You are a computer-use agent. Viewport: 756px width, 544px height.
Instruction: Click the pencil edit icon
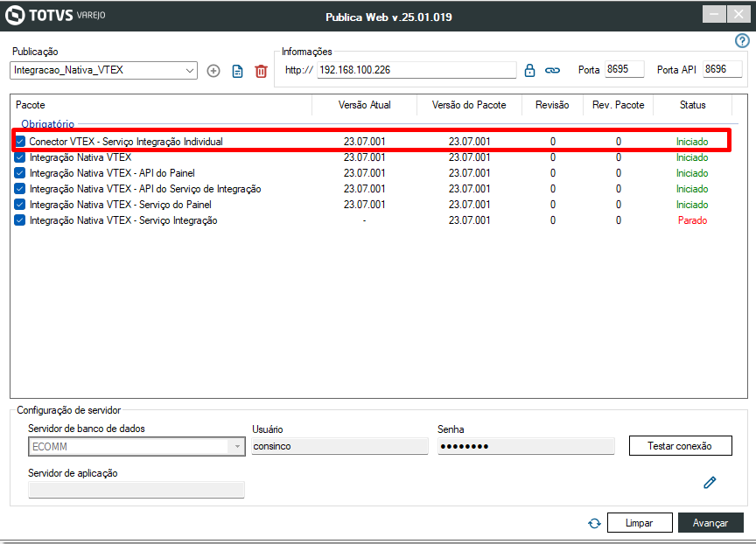(x=710, y=482)
